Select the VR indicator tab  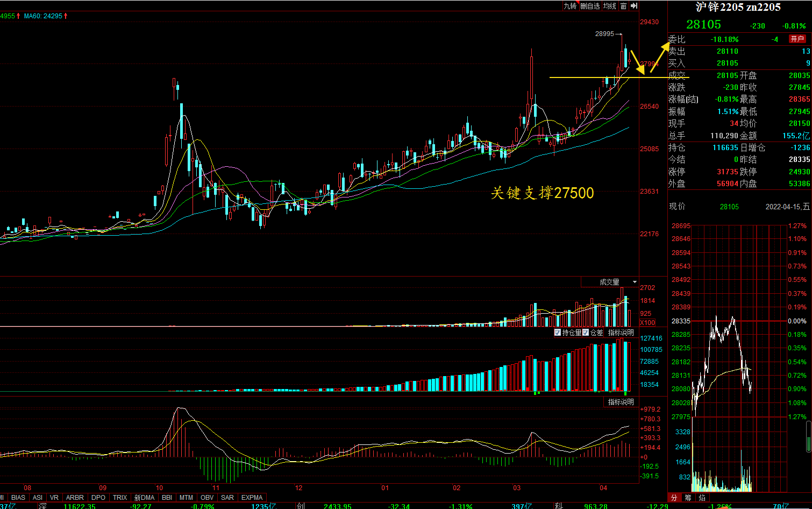pyautogui.click(x=54, y=498)
